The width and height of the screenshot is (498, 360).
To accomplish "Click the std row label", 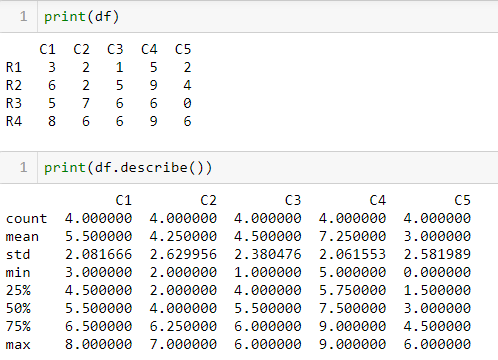I will pyautogui.click(x=18, y=255).
